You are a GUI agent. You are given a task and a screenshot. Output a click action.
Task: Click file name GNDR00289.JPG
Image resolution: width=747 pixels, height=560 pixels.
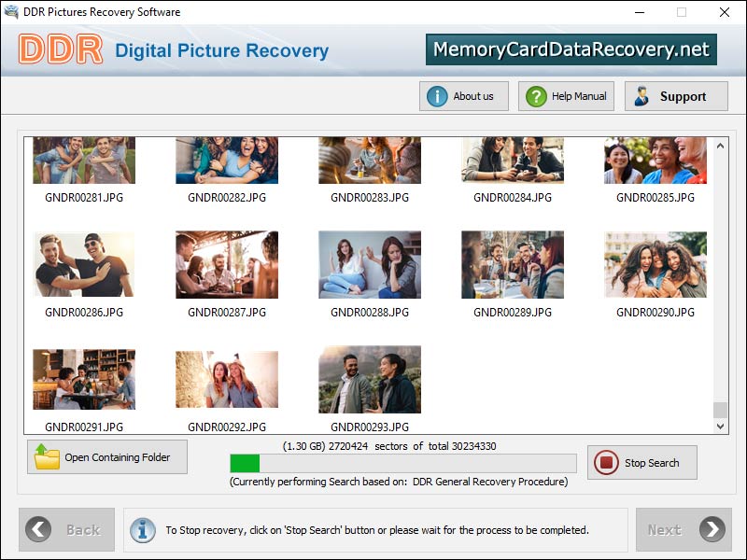point(513,312)
